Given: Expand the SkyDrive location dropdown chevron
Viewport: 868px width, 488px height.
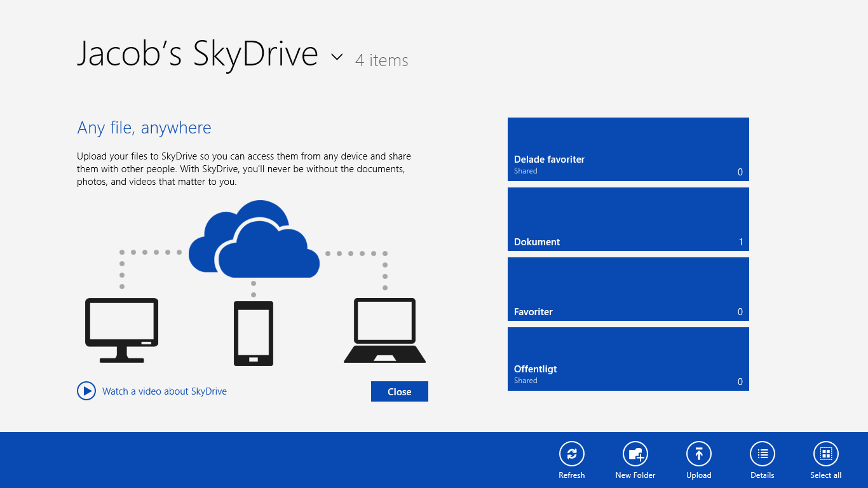Looking at the screenshot, I should (x=337, y=57).
